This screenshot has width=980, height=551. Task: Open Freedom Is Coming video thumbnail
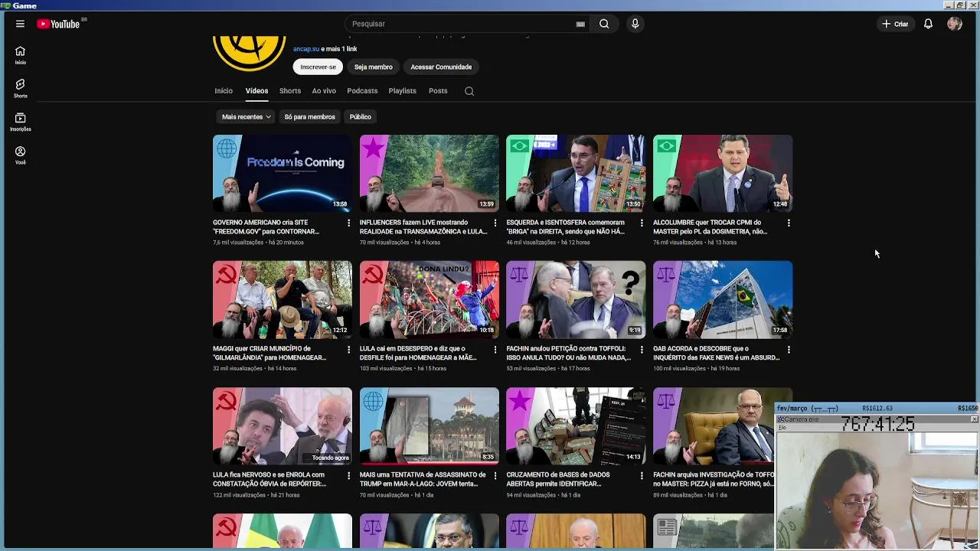point(283,174)
